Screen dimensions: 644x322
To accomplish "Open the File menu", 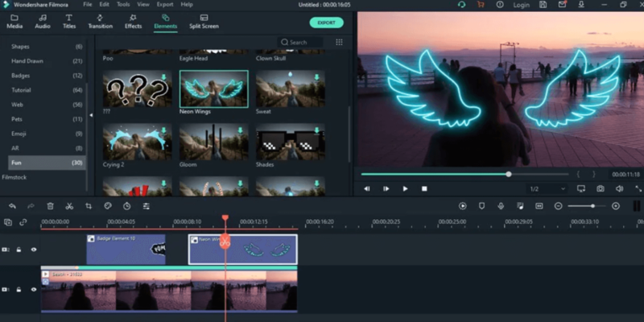I will pyautogui.click(x=88, y=5).
